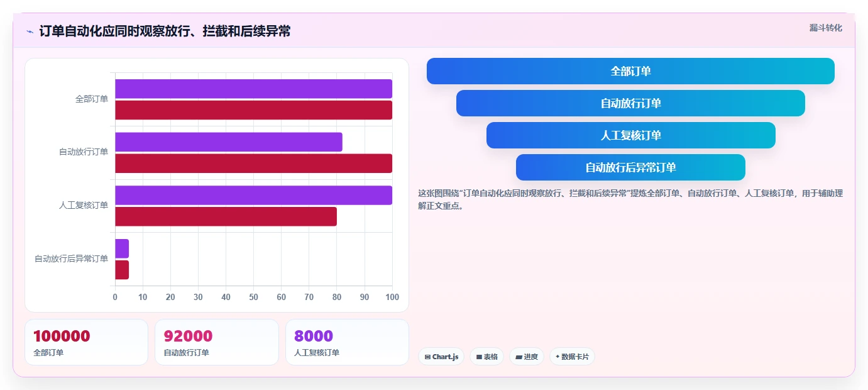
Task: Click the x-axis tick label 100
Action: (392, 297)
